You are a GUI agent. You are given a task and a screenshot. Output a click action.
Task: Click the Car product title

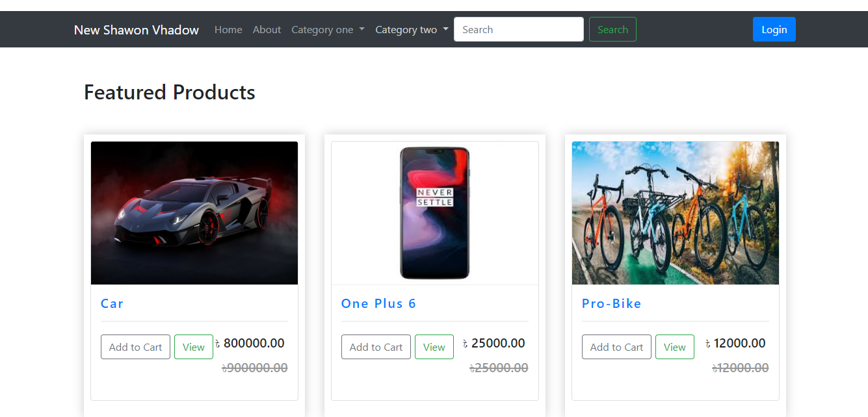(112, 303)
